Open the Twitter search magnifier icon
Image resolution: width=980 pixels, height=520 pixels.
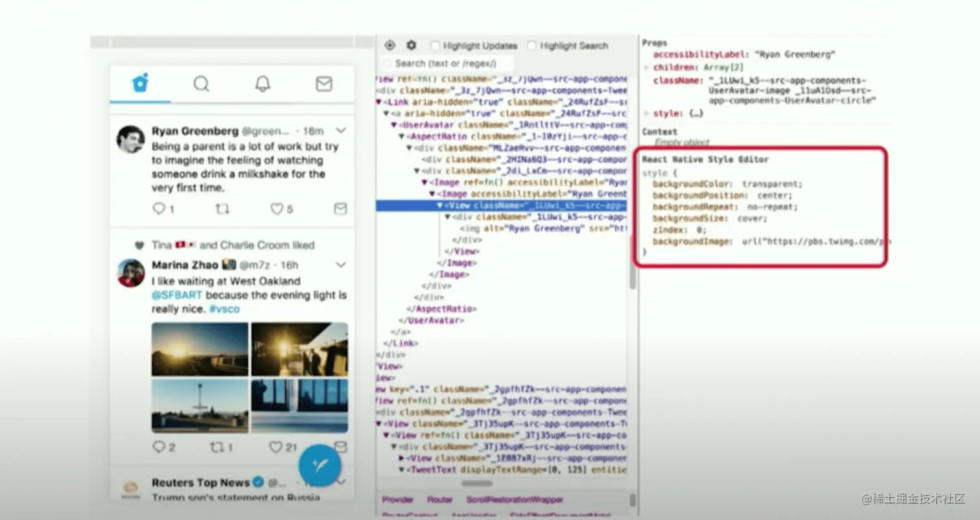[202, 84]
